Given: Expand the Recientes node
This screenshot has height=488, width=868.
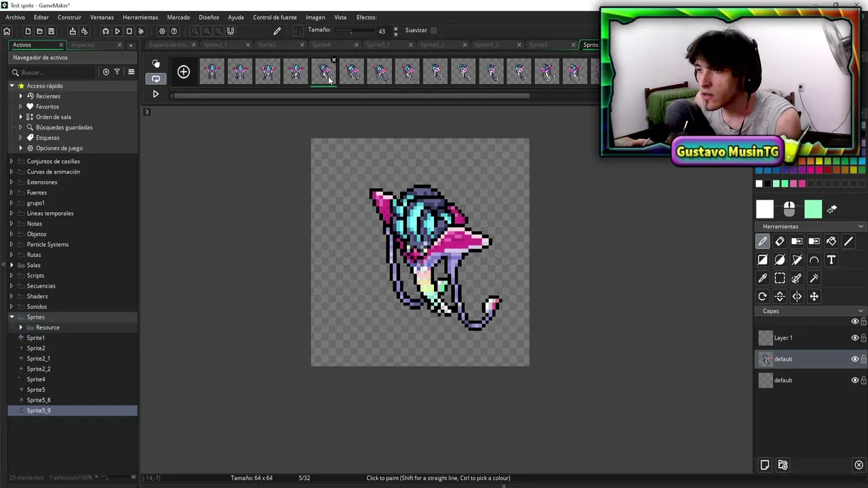Looking at the screenshot, I should tap(20, 96).
